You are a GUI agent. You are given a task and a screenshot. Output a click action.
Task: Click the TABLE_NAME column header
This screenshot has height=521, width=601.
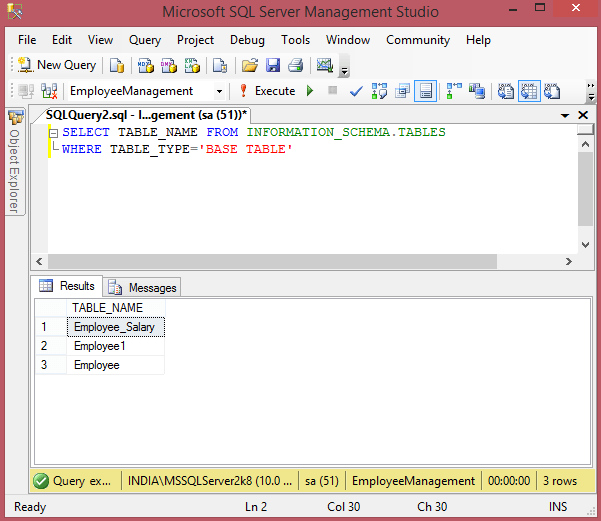[116, 308]
